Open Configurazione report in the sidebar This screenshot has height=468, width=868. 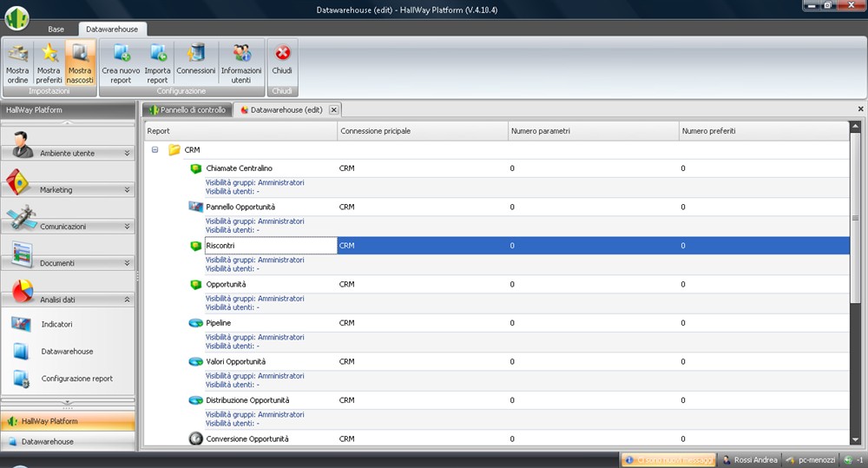point(77,379)
